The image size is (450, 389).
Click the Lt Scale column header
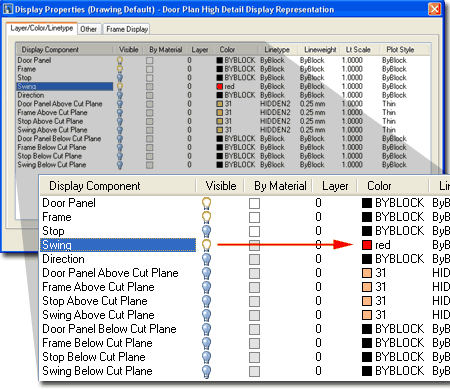pyautogui.click(x=358, y=50)
